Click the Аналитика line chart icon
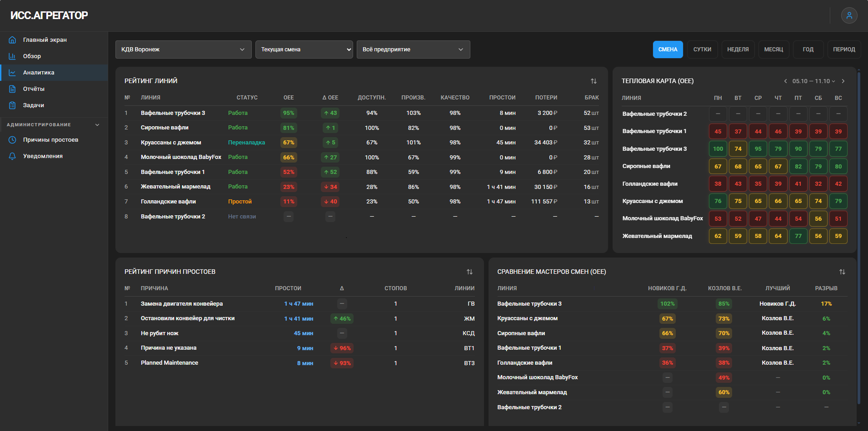868x431 pixels. [12, 73]
